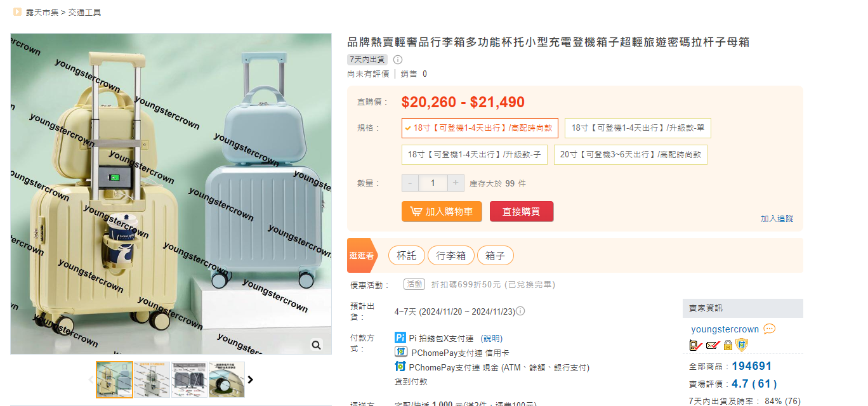Click info icon beside 7天內出貨 badge
Viewport: 868px width, 406px height.
tap(398, 60)
